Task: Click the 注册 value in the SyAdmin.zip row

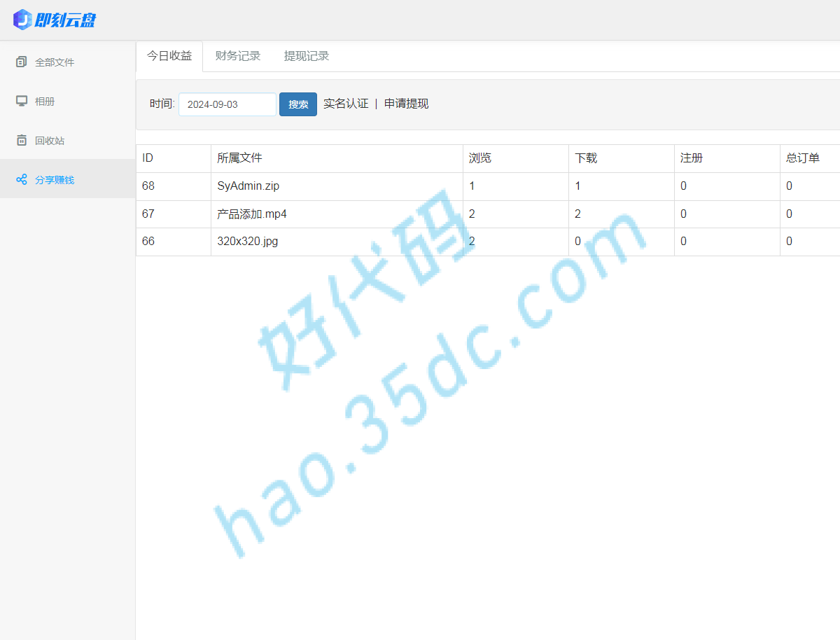Action: (x=684, y=186)
